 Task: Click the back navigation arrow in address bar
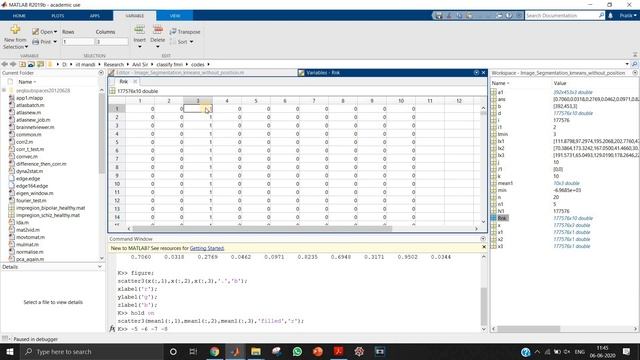4,64
